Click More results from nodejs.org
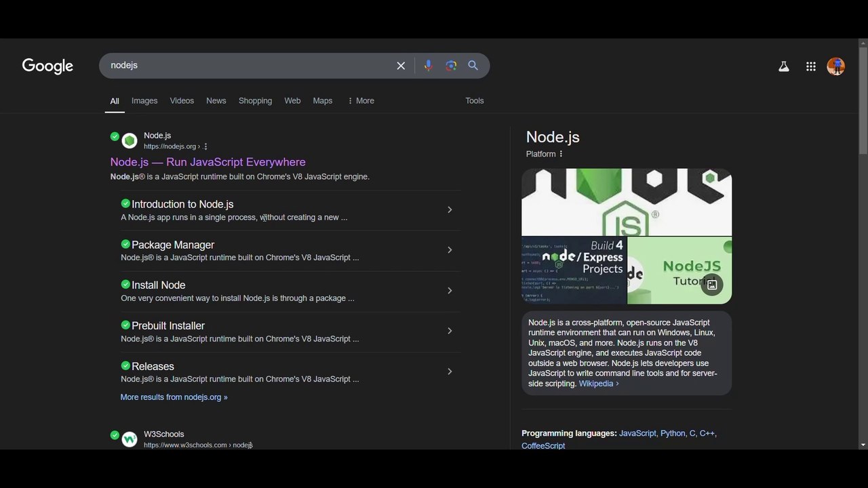Screen dimensions: 868x488 [174, 397]
